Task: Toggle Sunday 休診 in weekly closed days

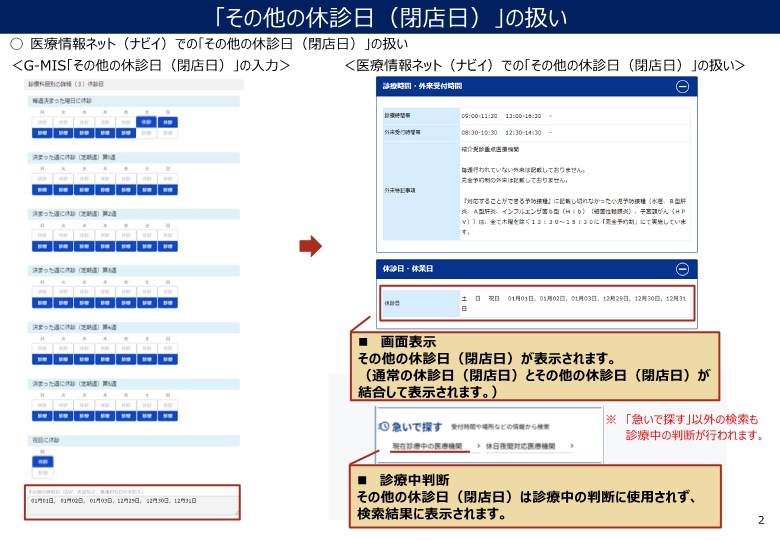Action: (x=168, y=122)
